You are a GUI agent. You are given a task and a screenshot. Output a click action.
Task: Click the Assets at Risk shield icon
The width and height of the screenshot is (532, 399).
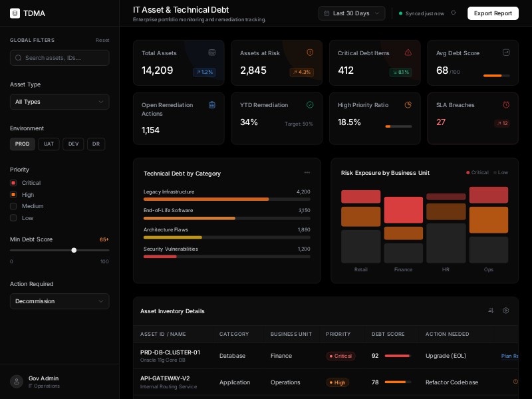click(310, 53)
